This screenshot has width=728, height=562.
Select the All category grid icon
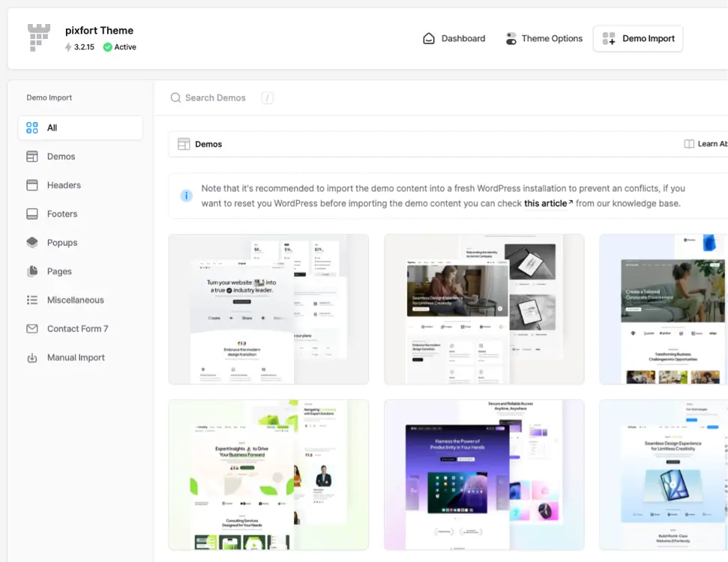tap(32, 127)
